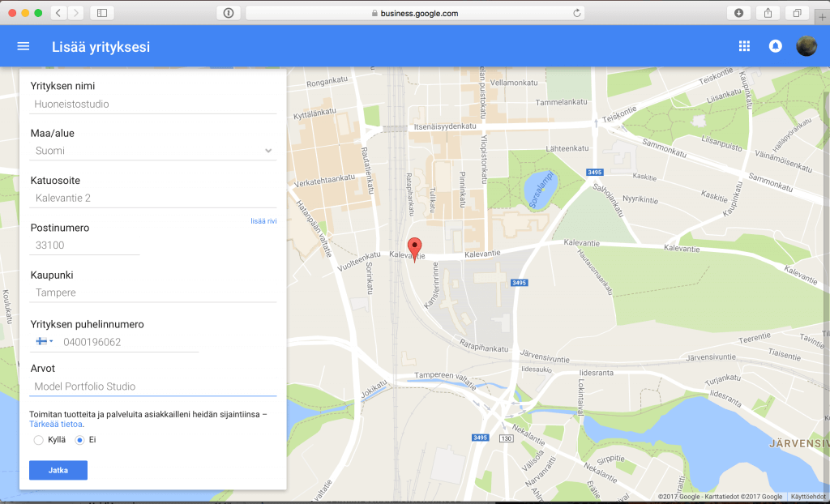830x504 pixels.
Task: Focus the Postinumero field
Action: point(85,246)
